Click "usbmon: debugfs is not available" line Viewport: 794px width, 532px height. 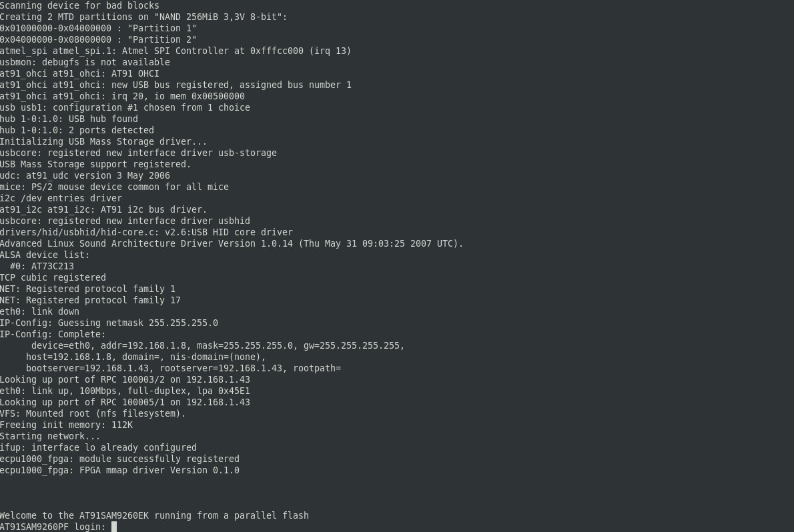[x=85, y=62]
